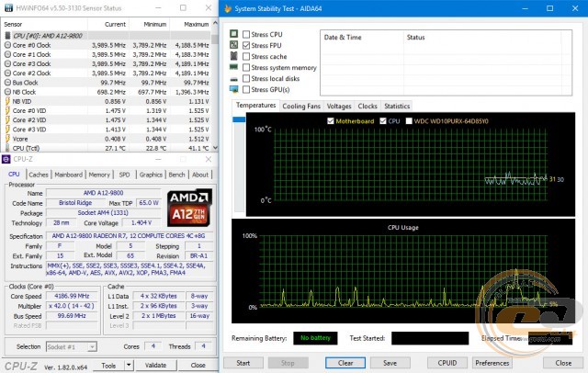588x373 pixels.
Task: Switch to the Voltages tab
Action: click(x=339, y=106)
